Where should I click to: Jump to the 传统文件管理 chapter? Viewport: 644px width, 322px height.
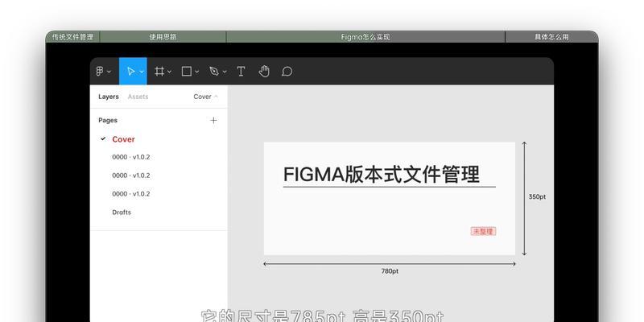pos(72,37)
